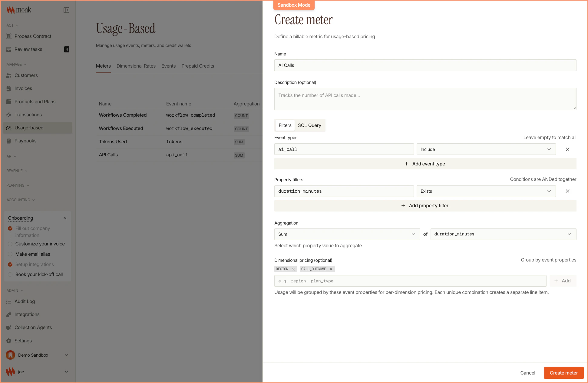This screenshot has width=588, height=383.
Task: Check the Book your kick-off call step
Action: (x=10, y=275)
